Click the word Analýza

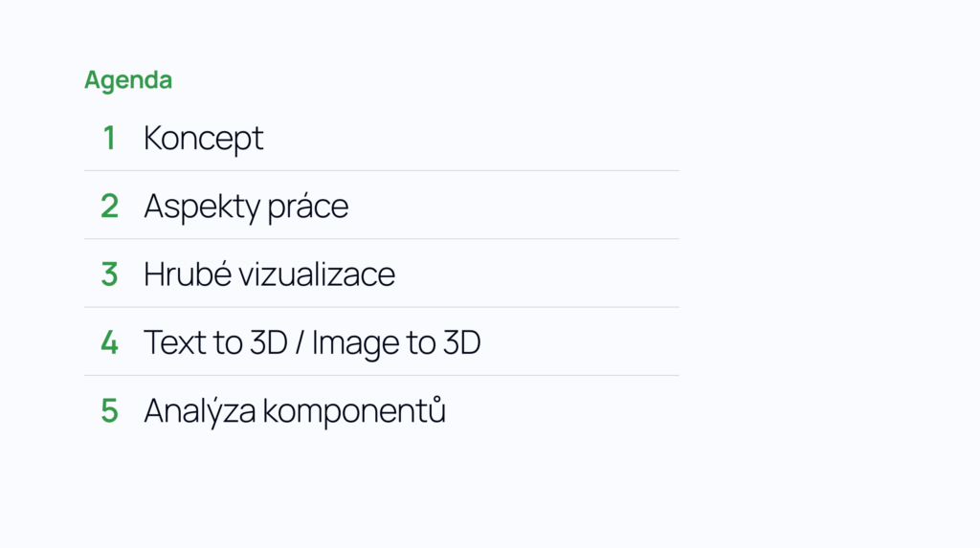point(200,412)
